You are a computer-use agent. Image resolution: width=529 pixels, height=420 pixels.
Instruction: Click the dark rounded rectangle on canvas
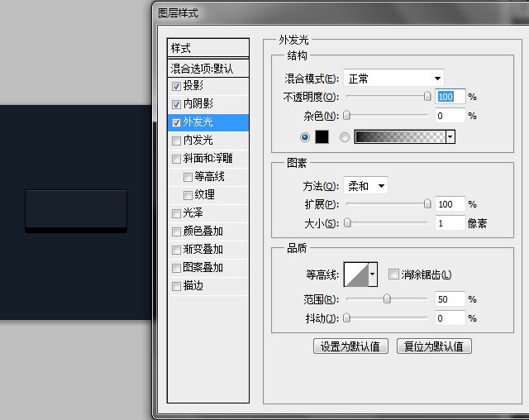(76, 211)
